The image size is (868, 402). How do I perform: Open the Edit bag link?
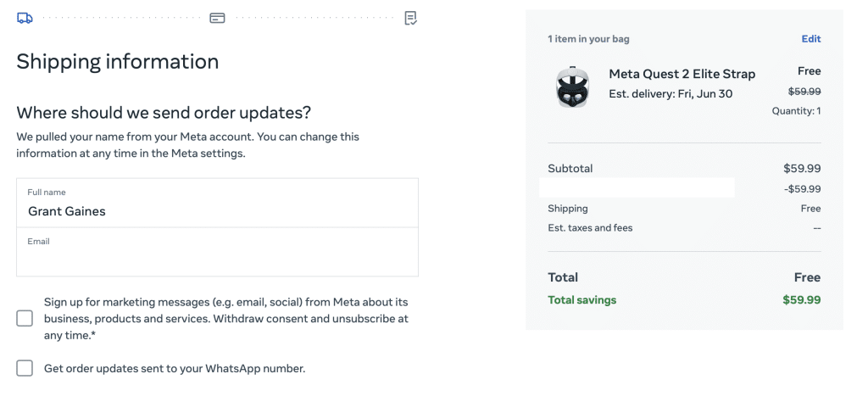click(811, 39)
